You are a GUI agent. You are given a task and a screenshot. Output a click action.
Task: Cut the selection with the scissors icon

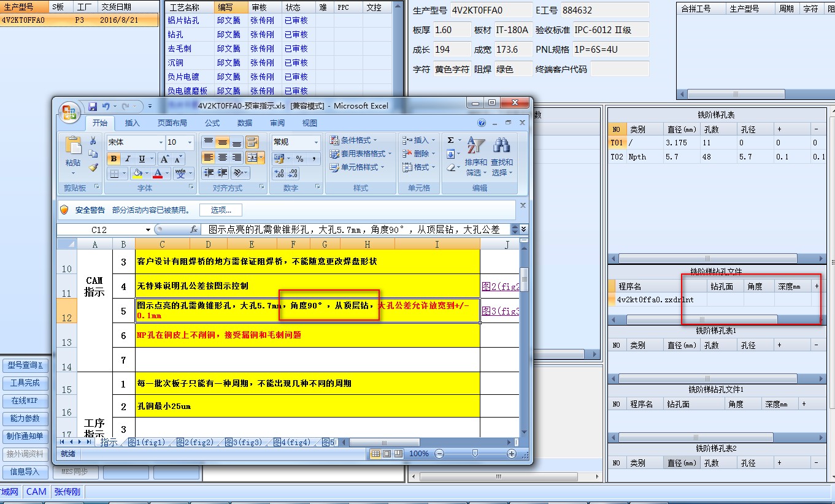pos(93,141)
